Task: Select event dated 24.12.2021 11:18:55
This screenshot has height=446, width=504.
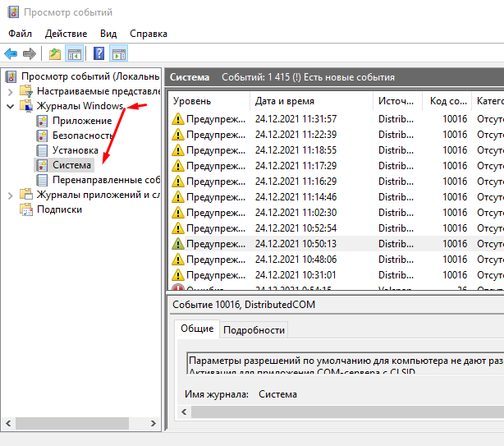Action: (336, 150)
